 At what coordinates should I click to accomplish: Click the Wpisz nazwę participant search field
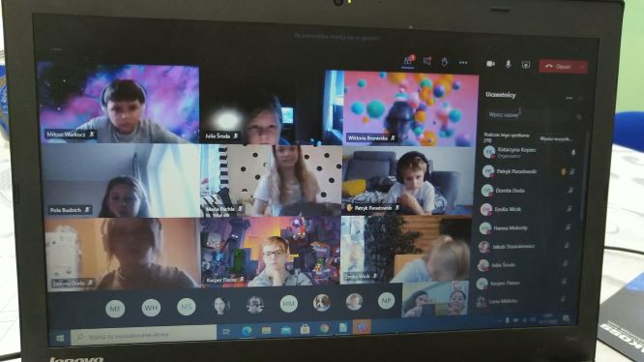[x=530, y=115]
